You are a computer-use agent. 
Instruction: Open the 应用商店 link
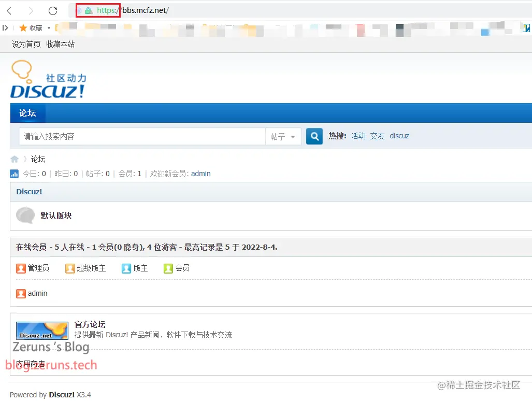pos(31,364)
